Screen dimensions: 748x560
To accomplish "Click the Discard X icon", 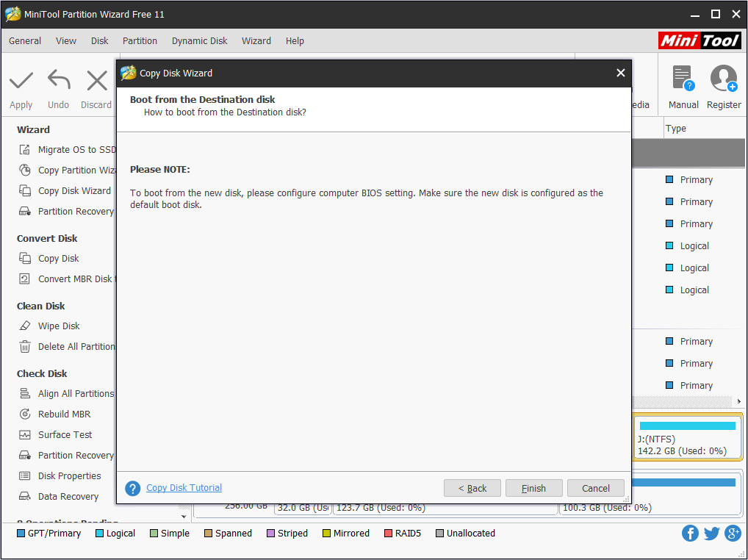I will click(x=97, y=81).
